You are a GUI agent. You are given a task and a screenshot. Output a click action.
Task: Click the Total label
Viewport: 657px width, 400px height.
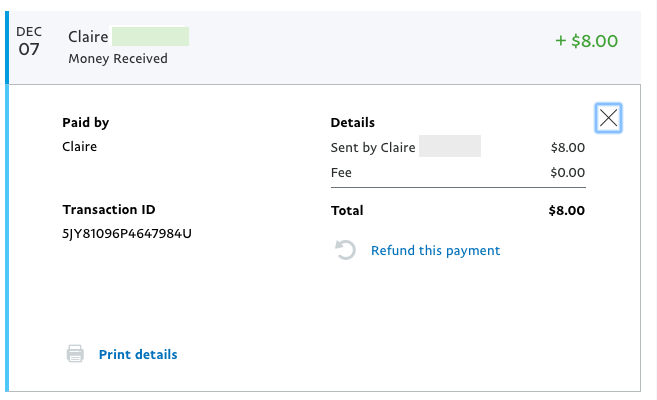pyautogui.click(x=347, y=210)
